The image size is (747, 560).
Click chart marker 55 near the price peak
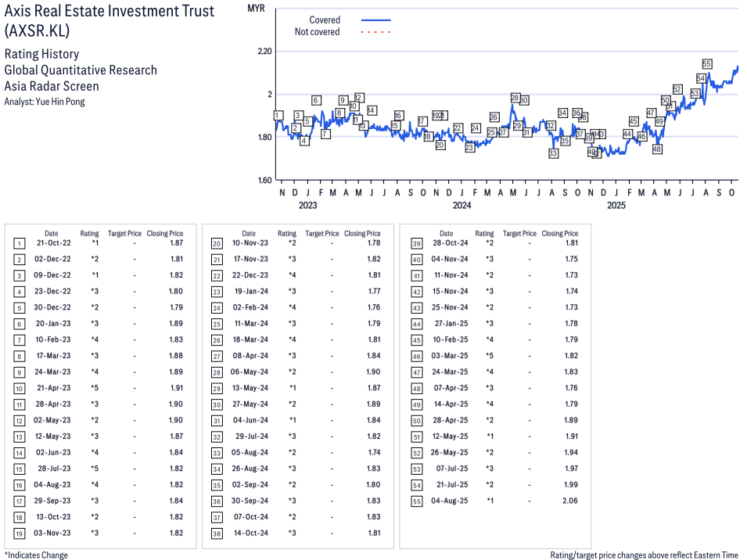pyautogui.click(x=706, y=64)
